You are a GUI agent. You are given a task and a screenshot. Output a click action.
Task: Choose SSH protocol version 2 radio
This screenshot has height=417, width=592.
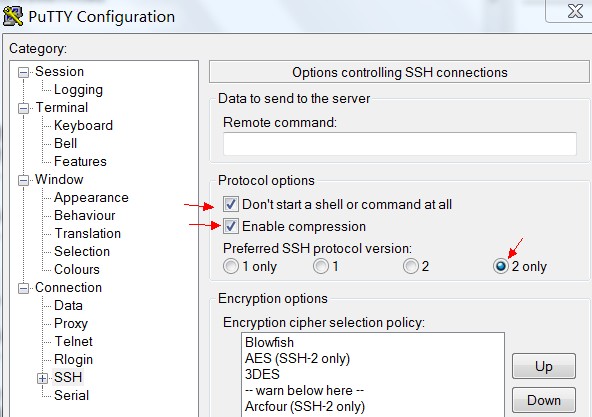[x=411, y=266]
